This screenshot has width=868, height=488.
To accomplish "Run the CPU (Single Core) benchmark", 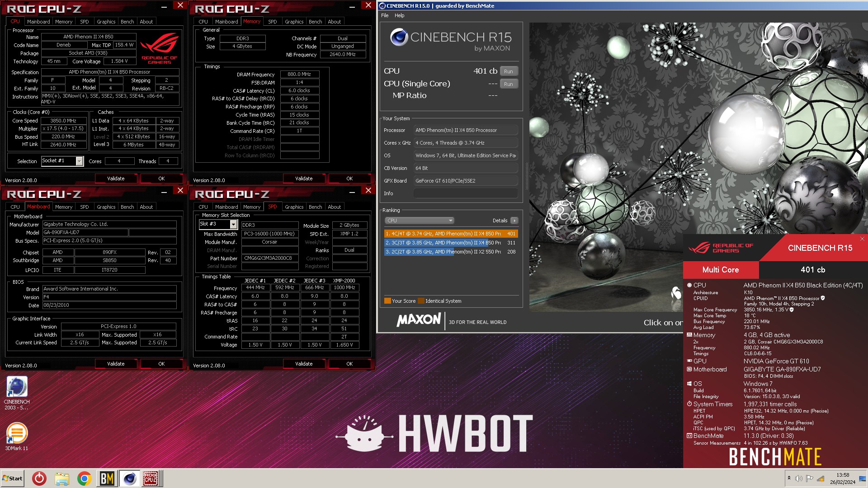I will point(509,84).
